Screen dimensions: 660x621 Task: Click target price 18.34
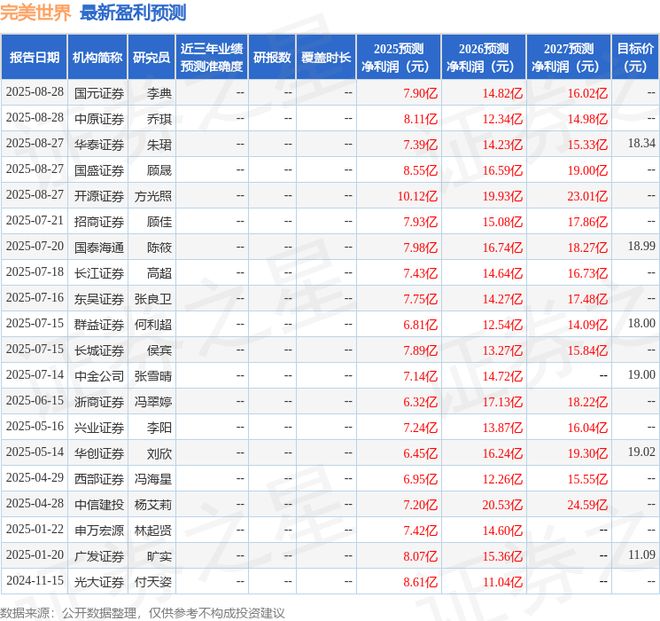click(x=641, y=143)
